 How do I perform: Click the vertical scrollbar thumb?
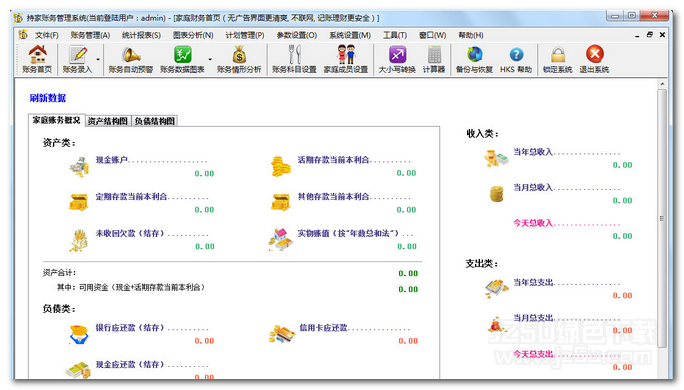pos(662,218)
